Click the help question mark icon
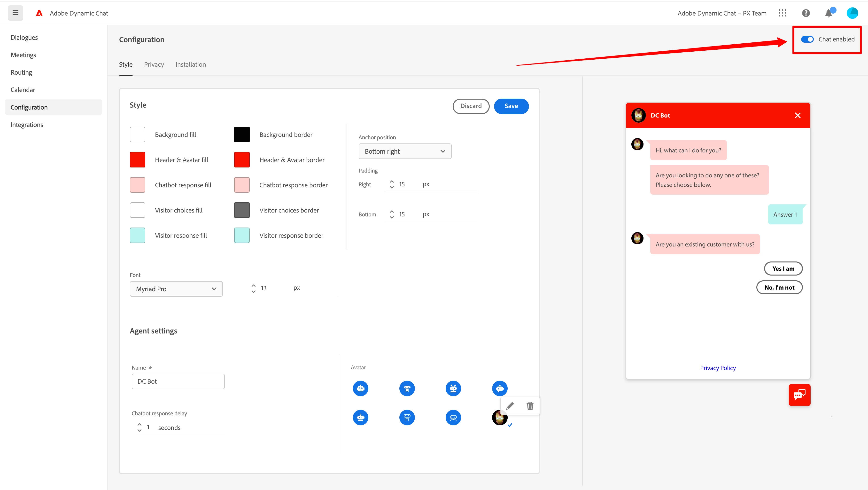This screenshot has height=490, width=868. pyautogui.click(x=806, y=13)
